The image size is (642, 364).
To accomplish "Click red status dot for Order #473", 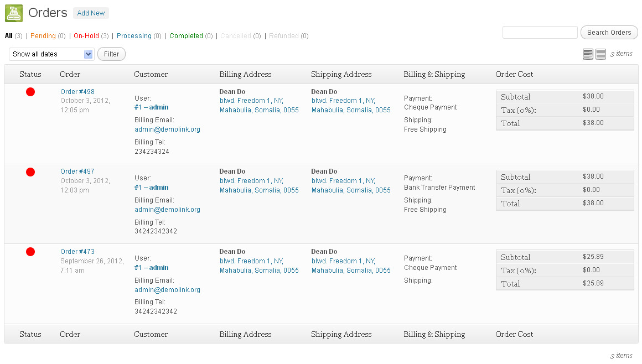I will coord(30,252).
